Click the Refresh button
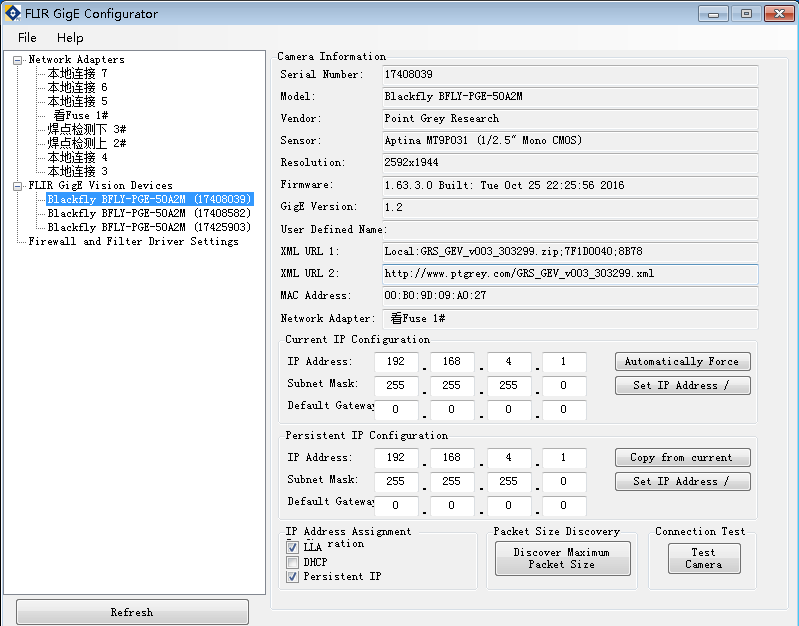Viewport: 799px width, 626px height. coord(132,612)
